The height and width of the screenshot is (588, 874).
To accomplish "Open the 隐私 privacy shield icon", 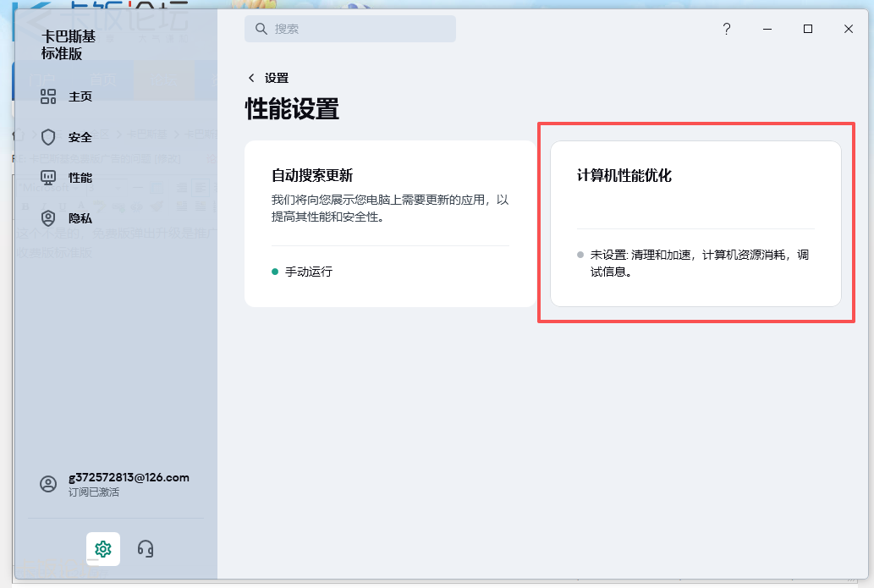I will tap(48, 217).
